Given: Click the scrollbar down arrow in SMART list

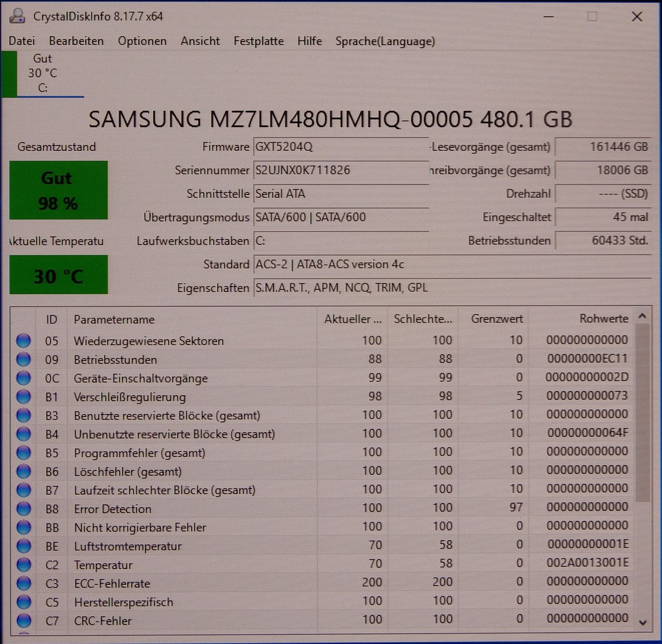Looking at the screenshot, I should coord(642,622).
